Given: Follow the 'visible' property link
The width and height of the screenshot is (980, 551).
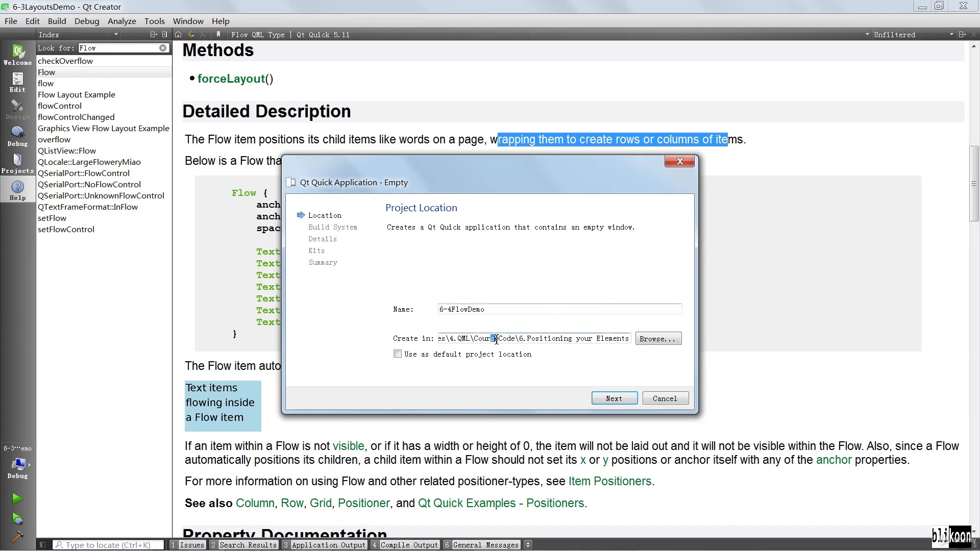Looking at the screenshot, I should [349, 446].
